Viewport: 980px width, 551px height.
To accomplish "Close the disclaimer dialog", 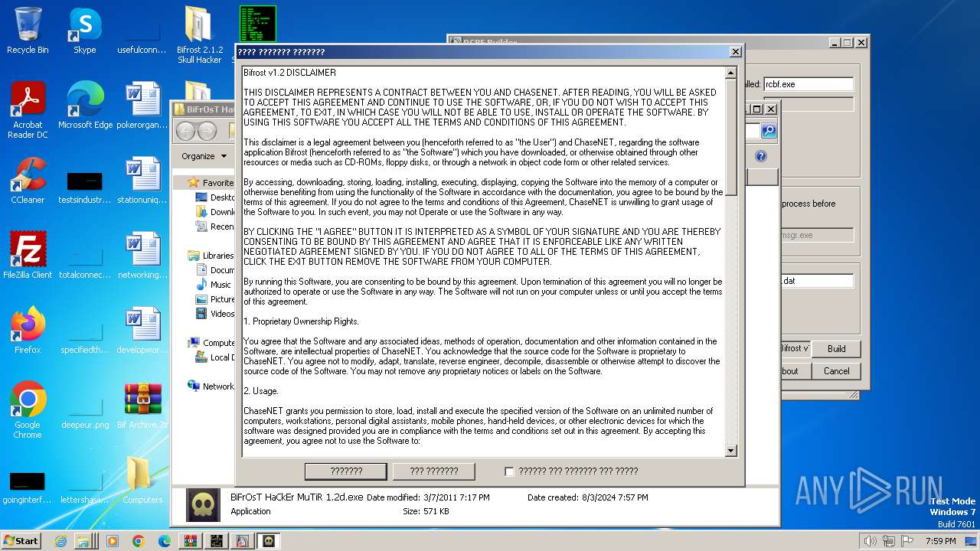I will [735, 52].
